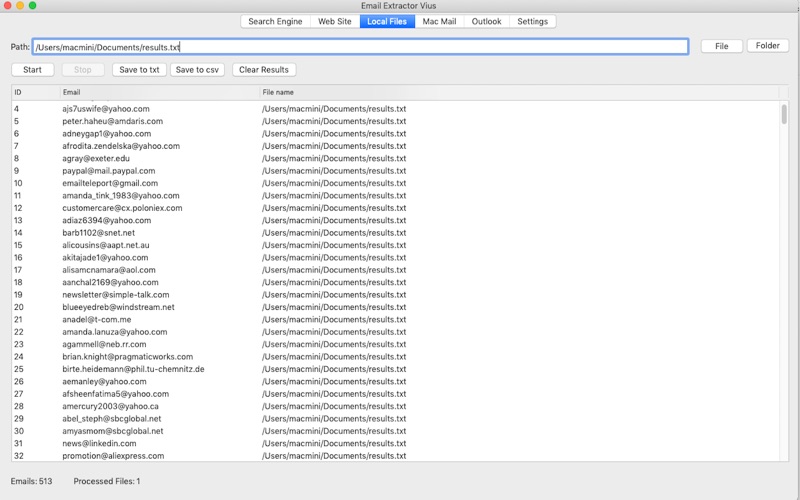Open the Settings tab
This screenshot has height=500, width=800.
click(532, 21)
